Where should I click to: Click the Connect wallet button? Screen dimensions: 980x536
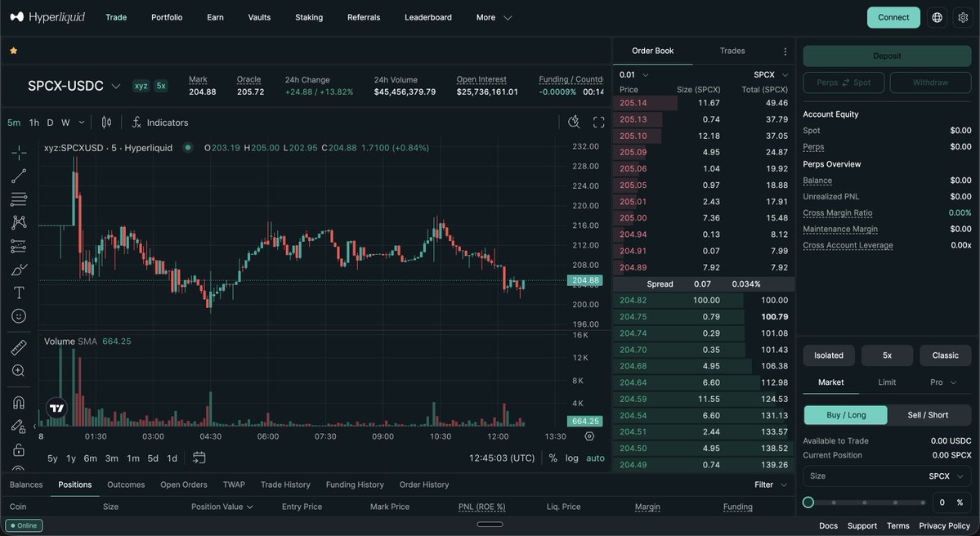pyautogui.click(x=893, y=17)
